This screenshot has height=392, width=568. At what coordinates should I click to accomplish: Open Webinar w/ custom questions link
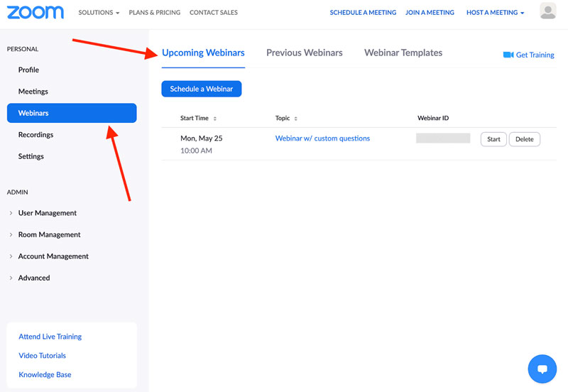click(x=322, y=138)
